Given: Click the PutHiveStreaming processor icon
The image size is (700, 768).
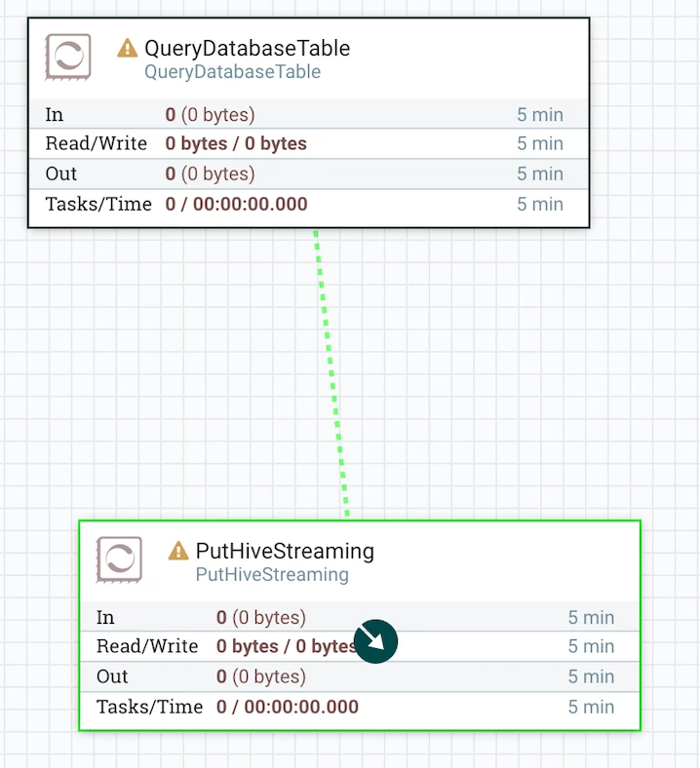Looking at the screenshot, I should (119, 559).
